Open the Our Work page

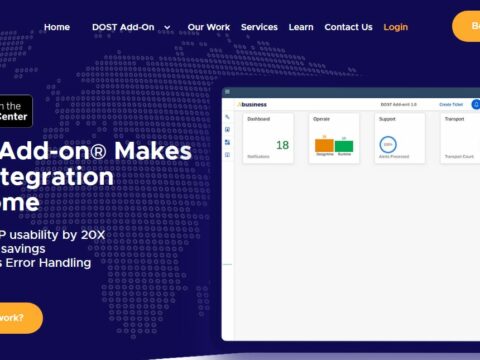209,27
